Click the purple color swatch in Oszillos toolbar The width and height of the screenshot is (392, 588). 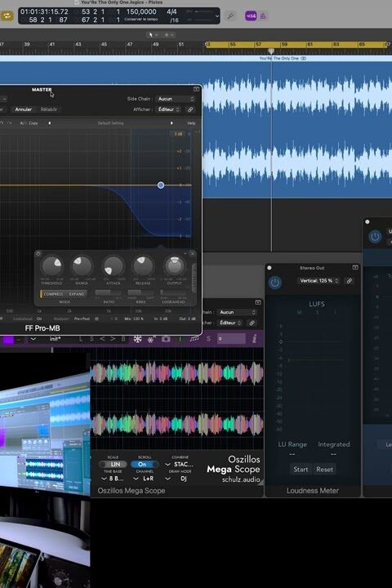pyautogui.click(x=9, y=340)
